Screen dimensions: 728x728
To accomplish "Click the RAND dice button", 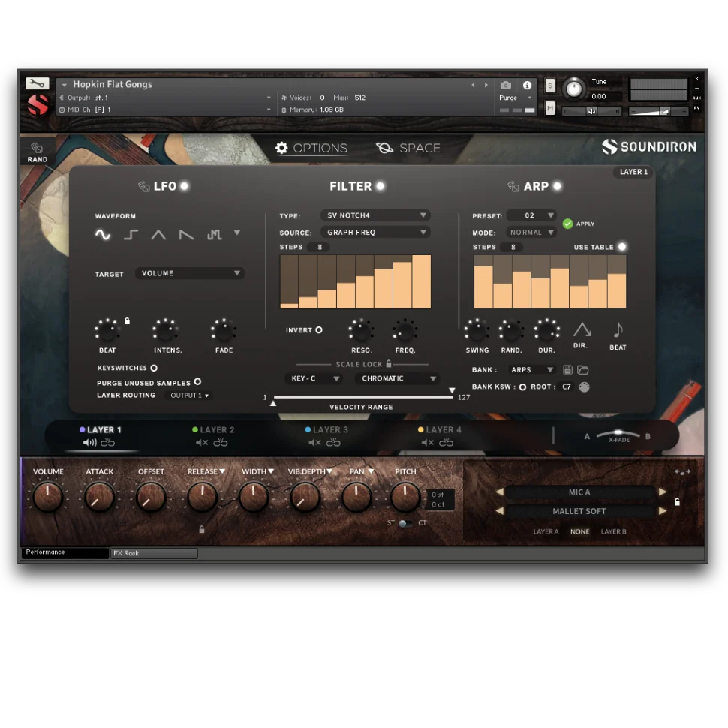I will pos(37,152).
